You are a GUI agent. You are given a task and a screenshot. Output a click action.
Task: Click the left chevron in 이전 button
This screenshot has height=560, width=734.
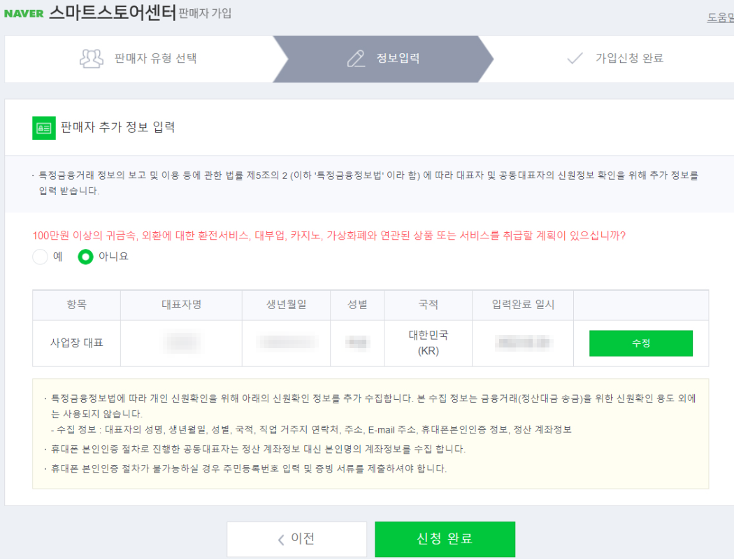pyautogui.click(x=281, y=540)
